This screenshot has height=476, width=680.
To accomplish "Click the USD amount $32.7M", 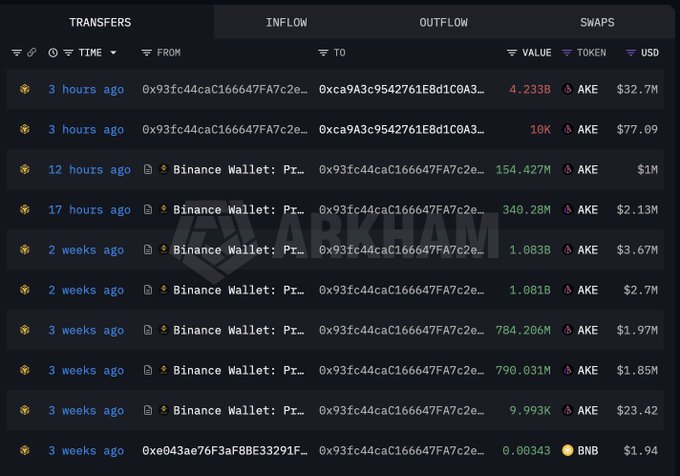I will click(637, 89).
